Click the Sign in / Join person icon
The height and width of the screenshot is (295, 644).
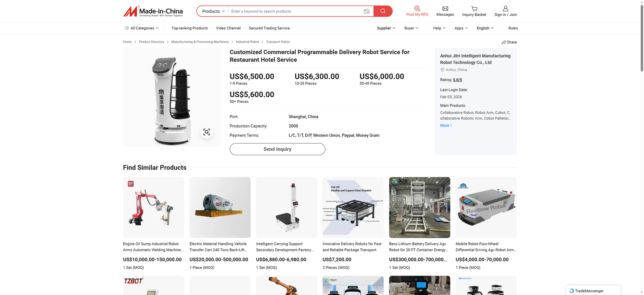506,8
